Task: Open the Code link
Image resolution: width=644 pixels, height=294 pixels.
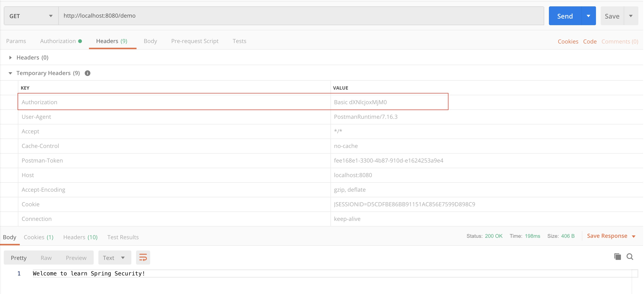Action: tap(590, 41)
